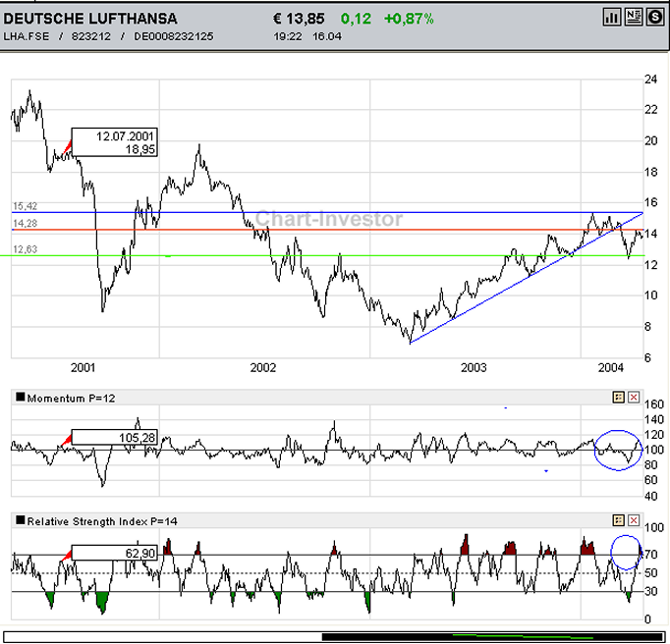Close the Relative Strength Index panel
The height and width of the screenshot is (644, 670).
(634, 520)
